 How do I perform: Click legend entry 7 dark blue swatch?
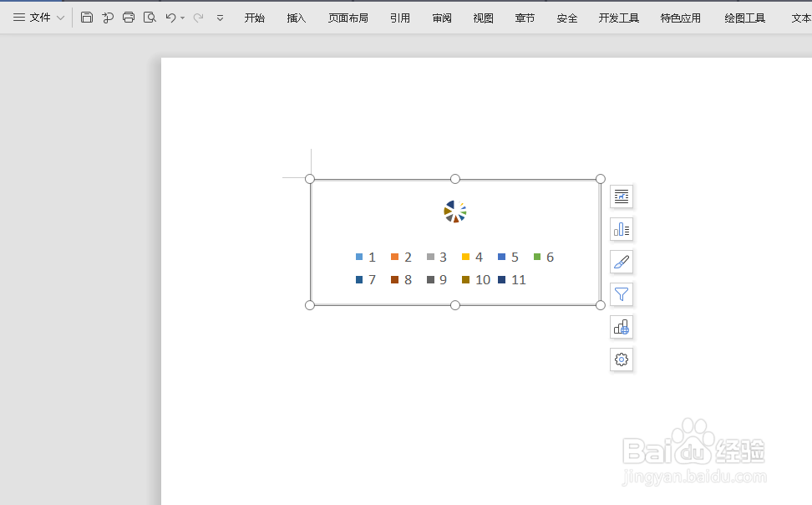(x=359, y=279)
